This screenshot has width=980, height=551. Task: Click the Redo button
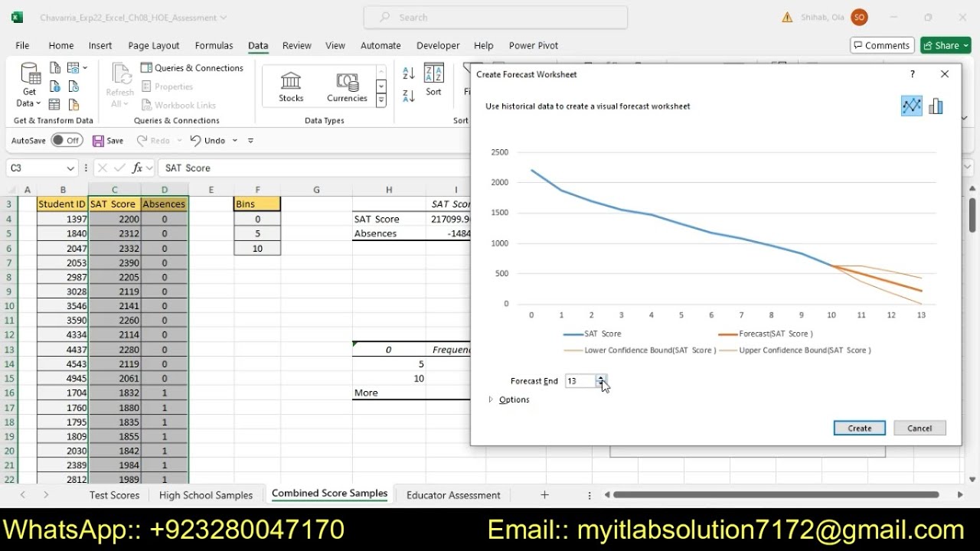(152, 141)
